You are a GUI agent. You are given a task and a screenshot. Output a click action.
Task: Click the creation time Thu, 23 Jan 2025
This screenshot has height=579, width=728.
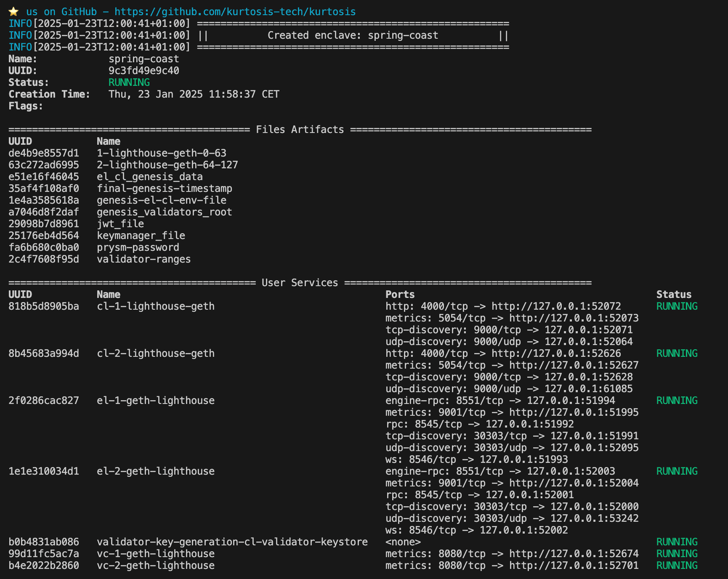(193, 94)
